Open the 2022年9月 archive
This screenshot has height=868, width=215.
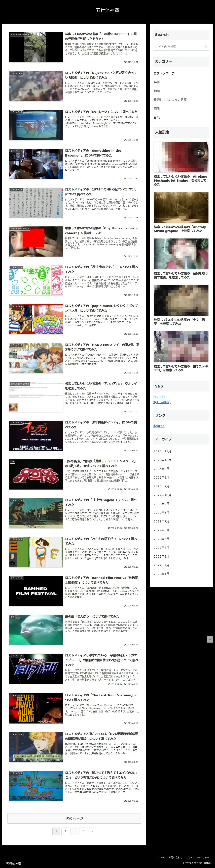click(161, 504)
